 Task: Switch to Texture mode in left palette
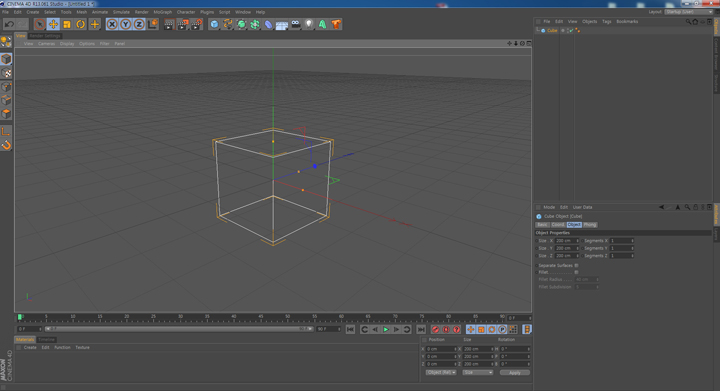6,73
